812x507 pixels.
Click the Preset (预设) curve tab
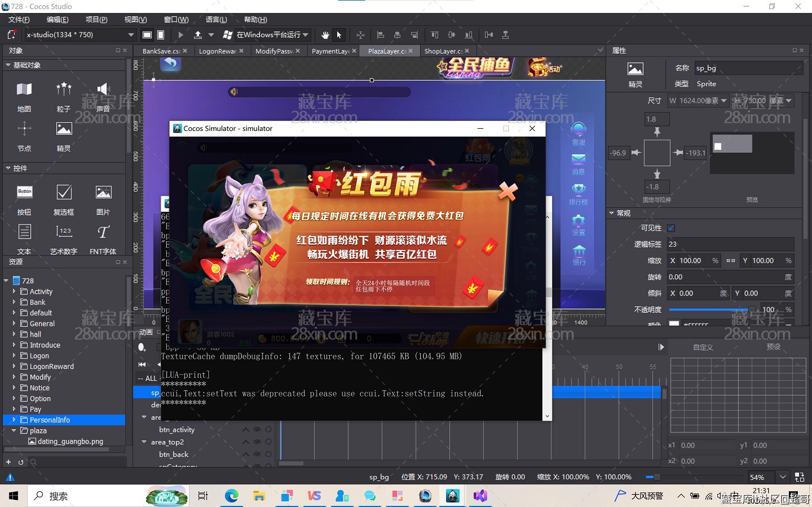coord(773,347)
